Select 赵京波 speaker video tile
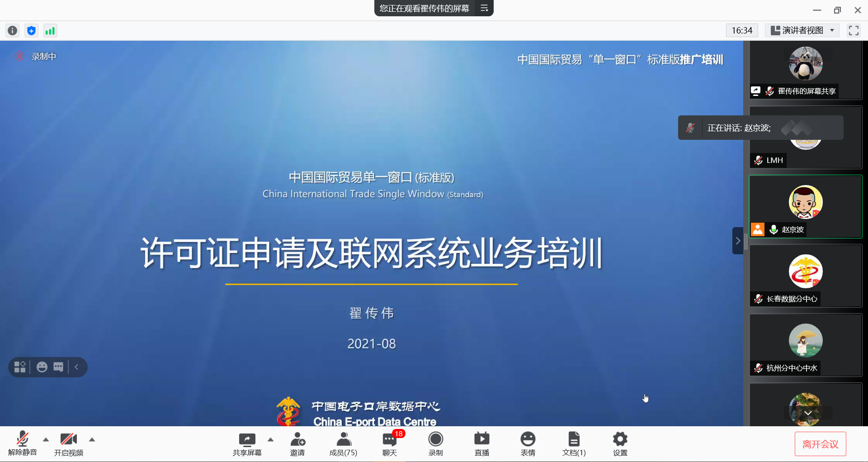This screenshot has width=868, height=462. pos(806,206)
